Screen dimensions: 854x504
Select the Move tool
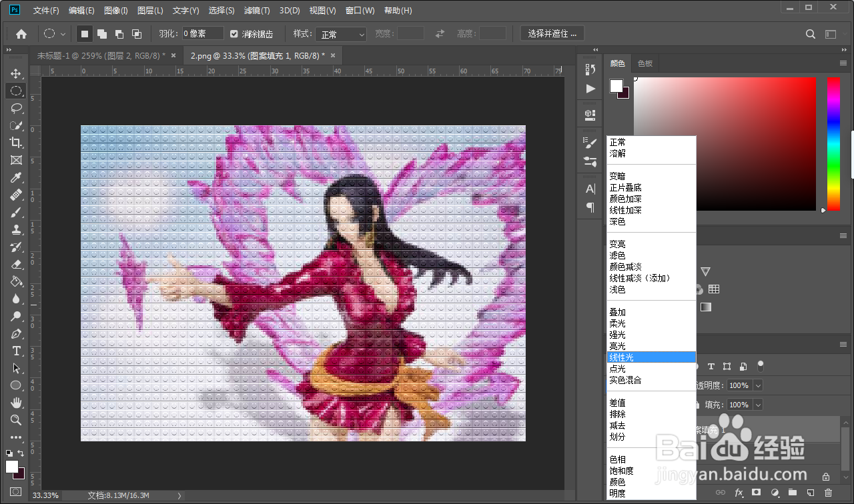point(16,73)
